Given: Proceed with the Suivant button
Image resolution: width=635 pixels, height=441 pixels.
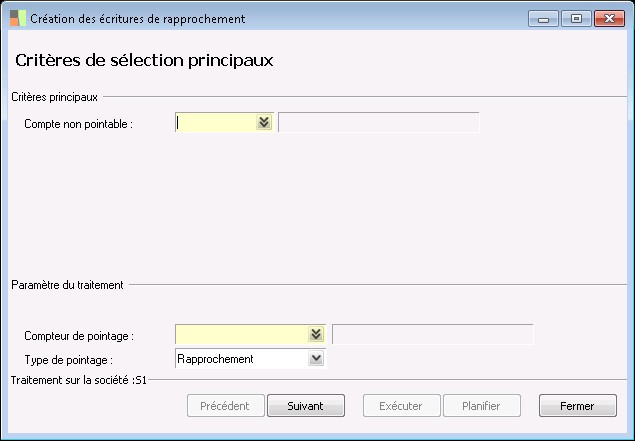Looking at the screenshot, I should coord(306,406).
